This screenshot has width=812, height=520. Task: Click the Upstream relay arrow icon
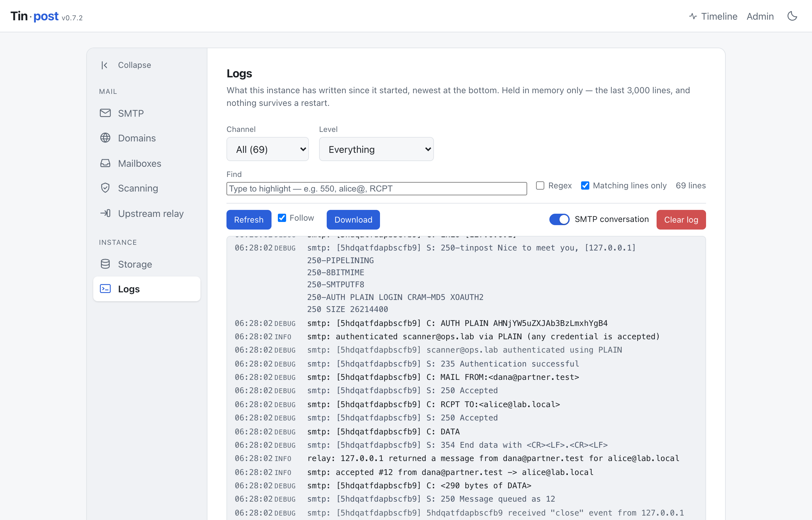[x=105, y=213]
